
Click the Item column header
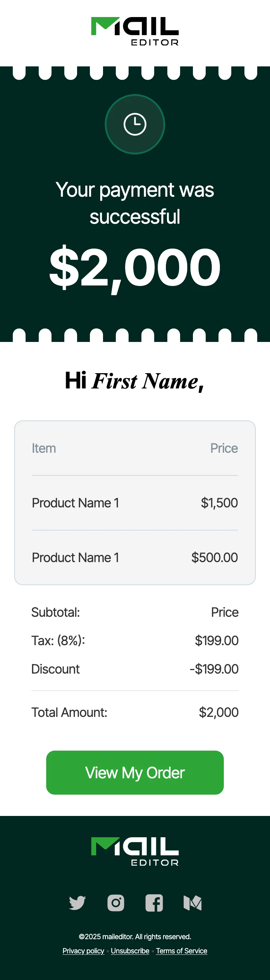pos(44,448)
